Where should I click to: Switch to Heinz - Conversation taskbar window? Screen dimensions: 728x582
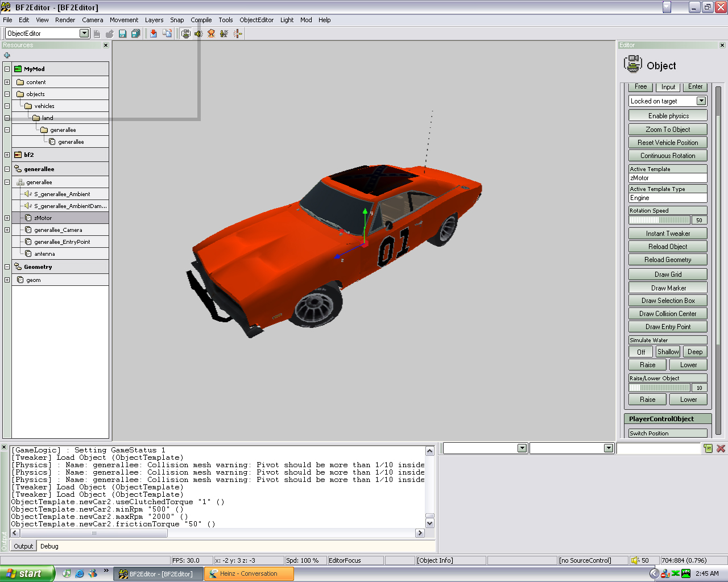[x=249, y=574]
